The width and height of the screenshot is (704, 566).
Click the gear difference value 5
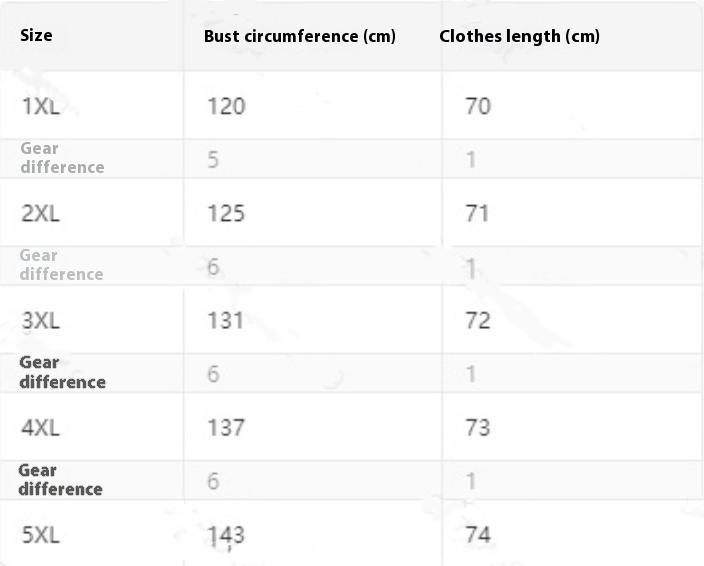213,159
